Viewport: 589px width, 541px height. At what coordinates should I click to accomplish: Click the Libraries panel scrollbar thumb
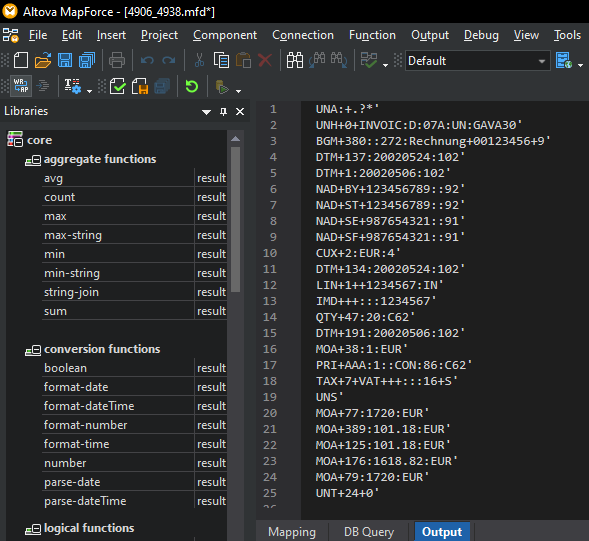[236, 219]
